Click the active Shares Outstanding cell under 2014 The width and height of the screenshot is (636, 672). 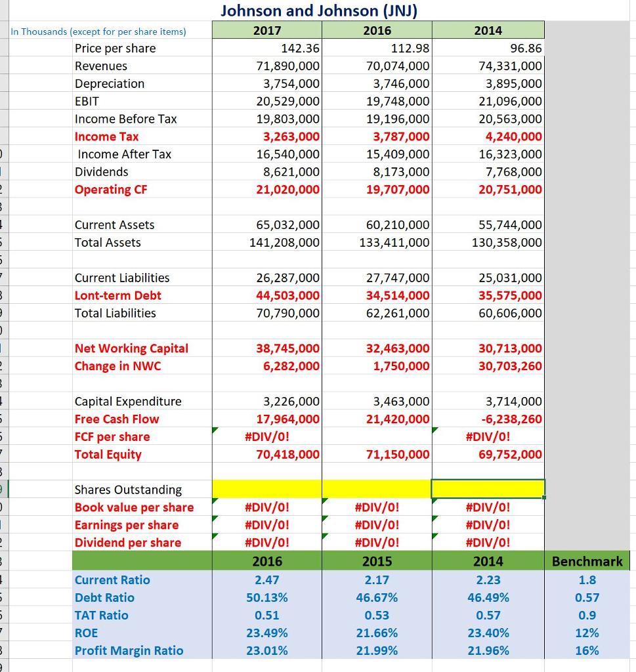click(x=488, y=489)
